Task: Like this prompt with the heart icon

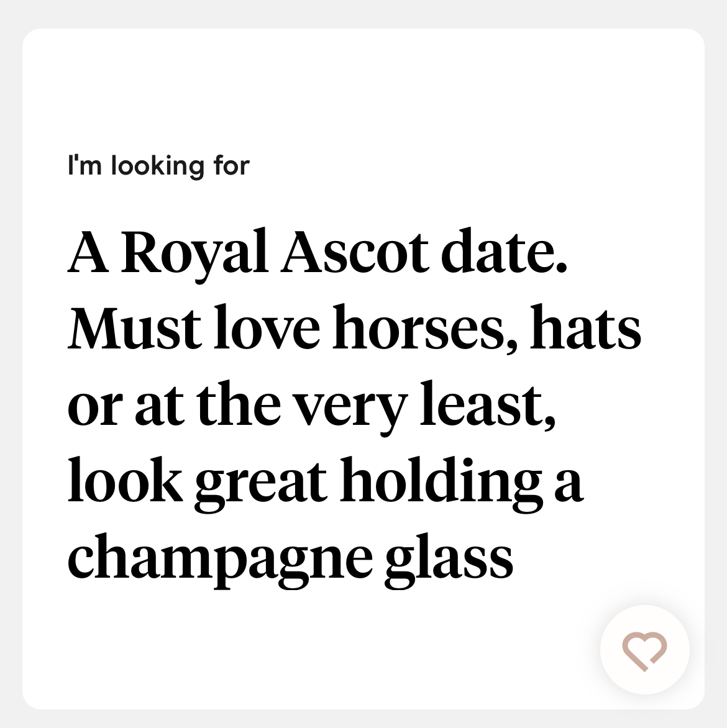Action: [644, 650]
